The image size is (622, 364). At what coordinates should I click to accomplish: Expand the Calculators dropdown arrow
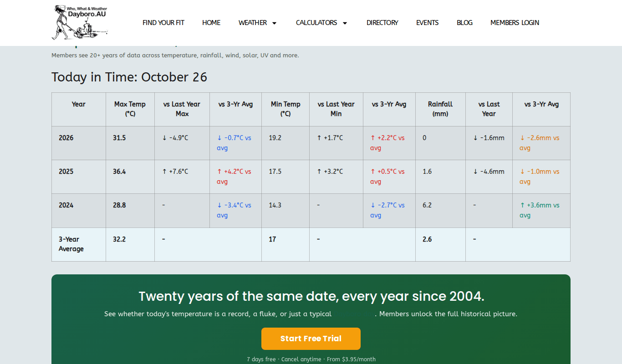(345, 23)
